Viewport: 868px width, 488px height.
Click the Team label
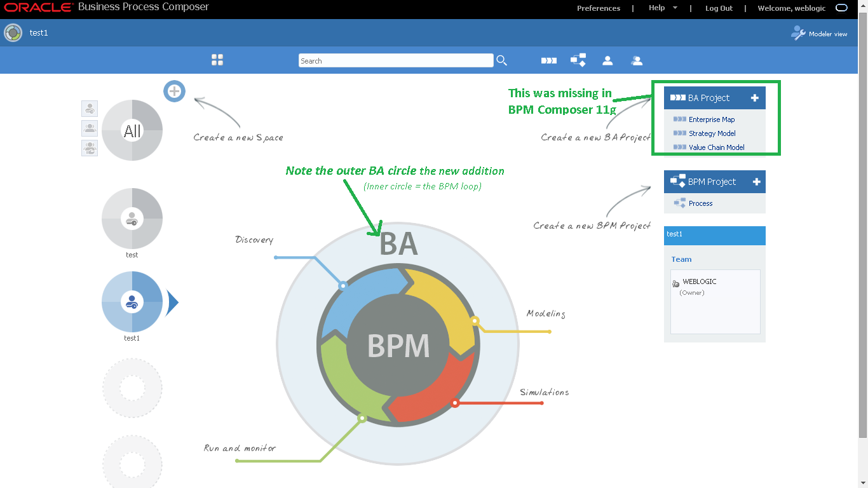point(681,259)
